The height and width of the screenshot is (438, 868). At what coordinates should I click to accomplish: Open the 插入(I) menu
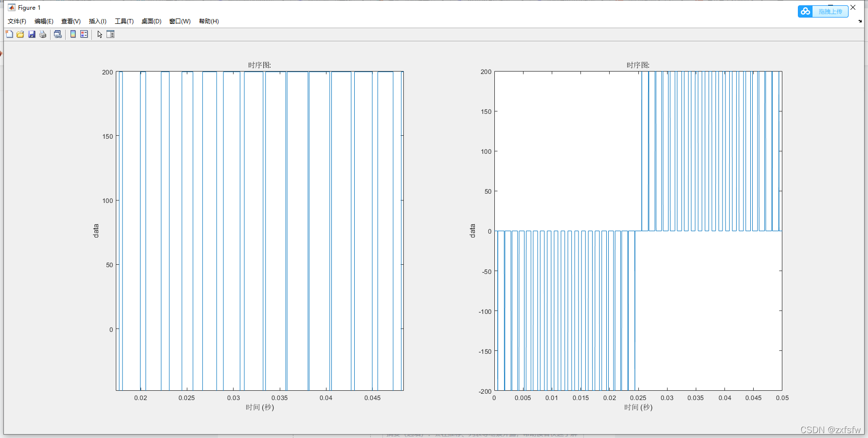pyautogui.click(x=98, y=21)
